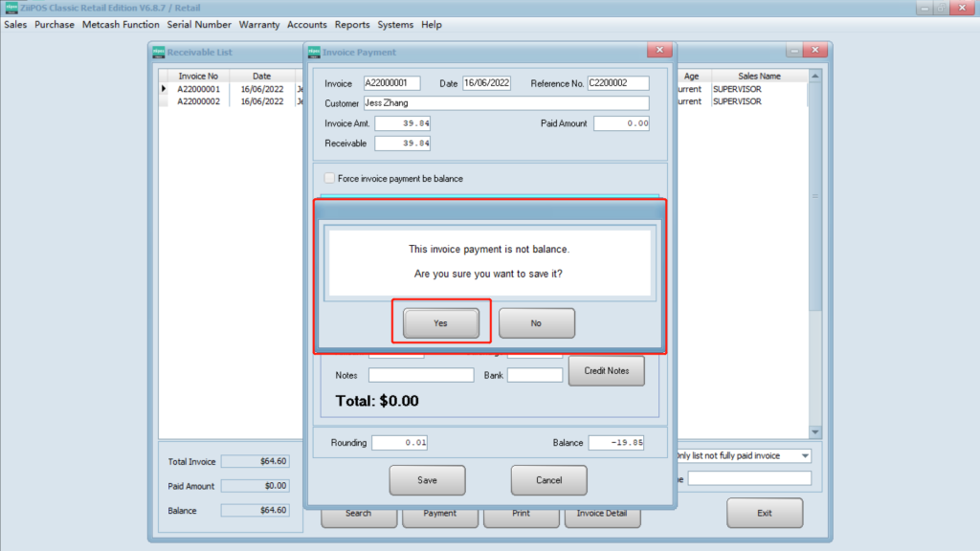This screenshot has width=980, height=551.
Task: Click the Bank input field
Action: pyautogui.click(x=534, y=375)
